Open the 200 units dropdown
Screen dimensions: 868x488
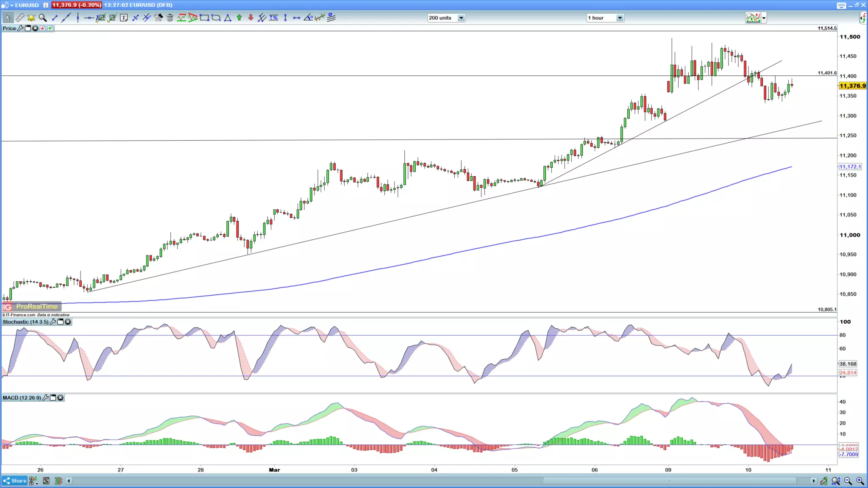[446, 18]
